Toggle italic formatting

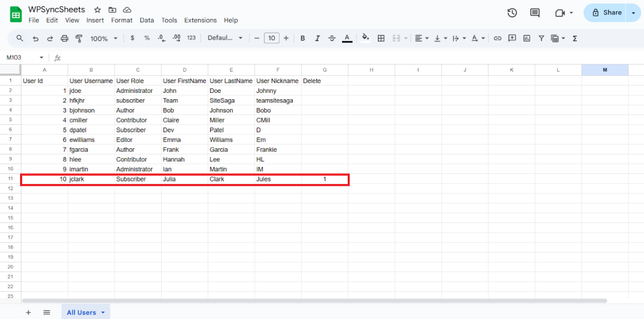(317, 38)
